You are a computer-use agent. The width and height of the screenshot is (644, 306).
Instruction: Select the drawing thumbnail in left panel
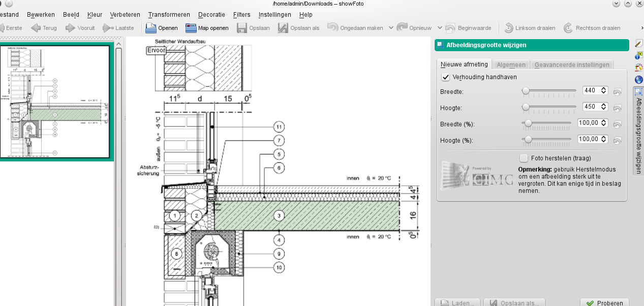[55, 101]
